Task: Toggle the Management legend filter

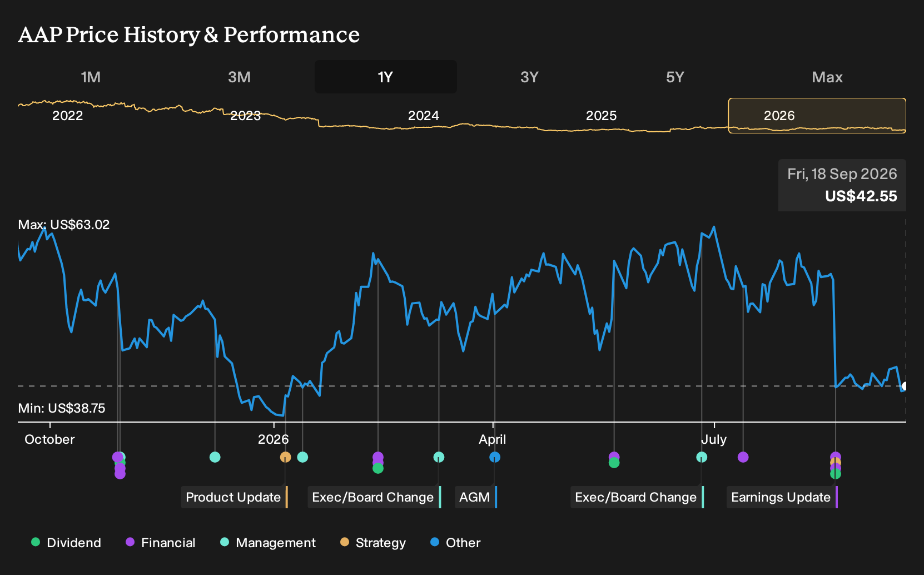Action: [x=268, y=543]
